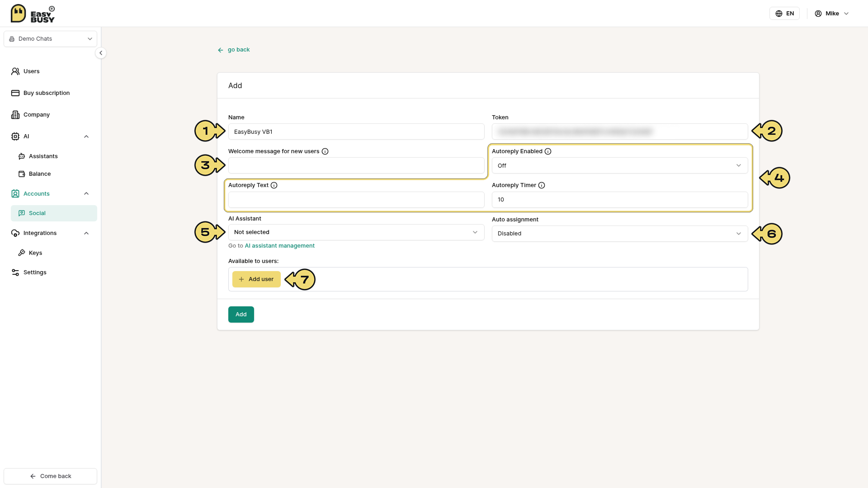Open the Mike user menu

click(832, 14)
